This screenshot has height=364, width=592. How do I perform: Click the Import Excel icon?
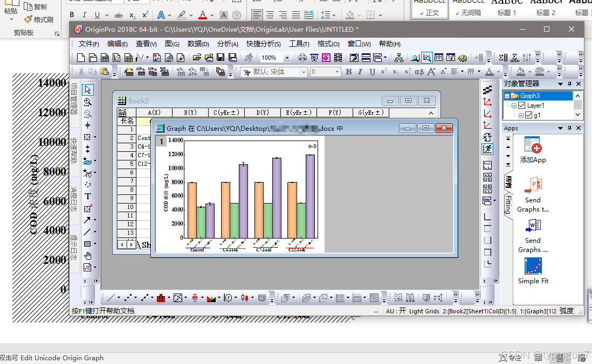164,72
